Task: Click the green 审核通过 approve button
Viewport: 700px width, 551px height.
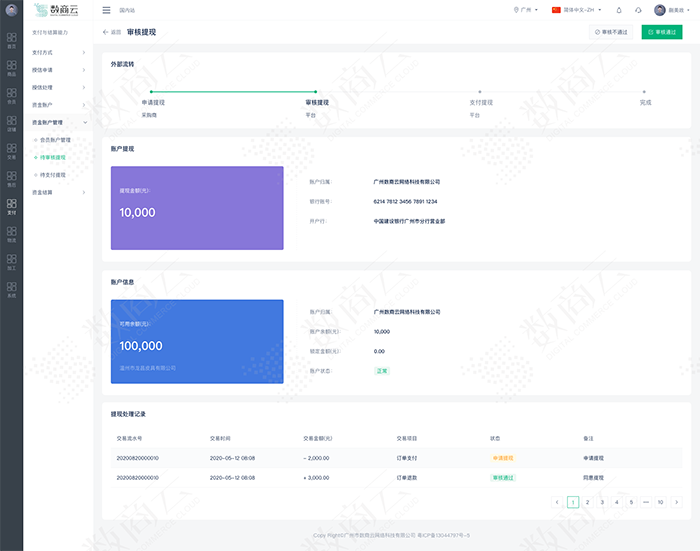Action: coord(662,32)
